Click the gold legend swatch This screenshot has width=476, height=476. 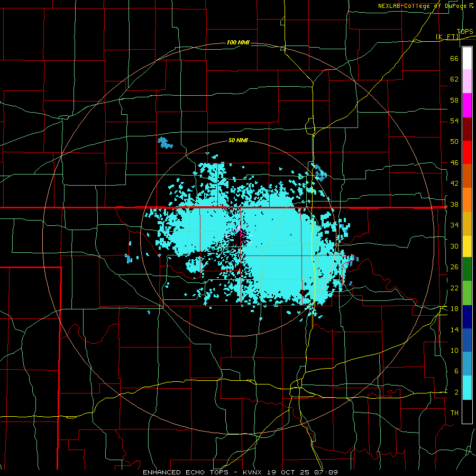tap(467, 223)
